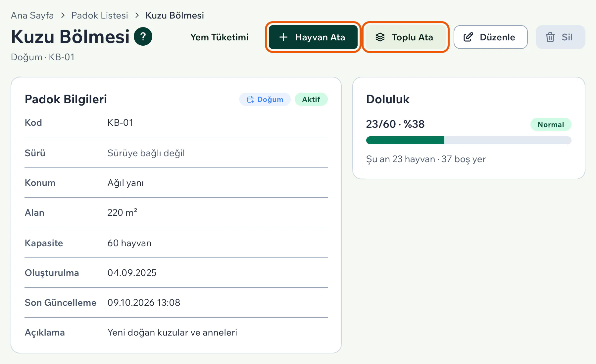This screenshot has width=596, height=364.
Task: Select the code value KB-01
Action: click(x=120, y=122)
